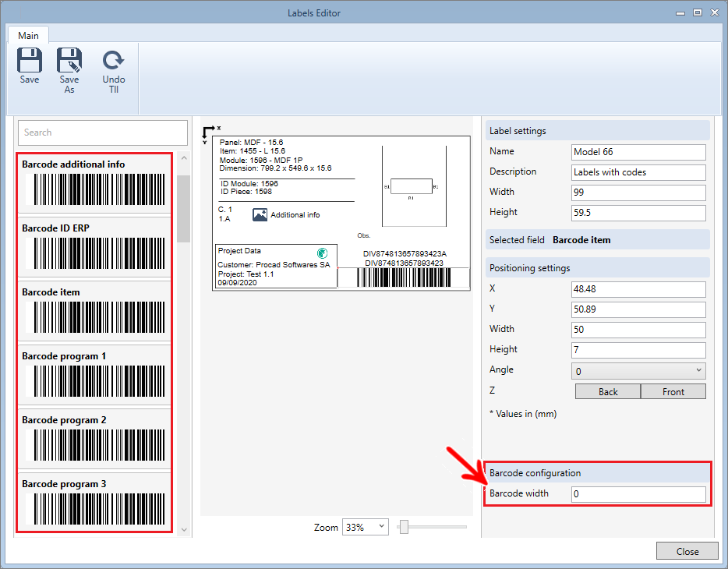
Task: Click the Close button
Action: coord(687,551)
